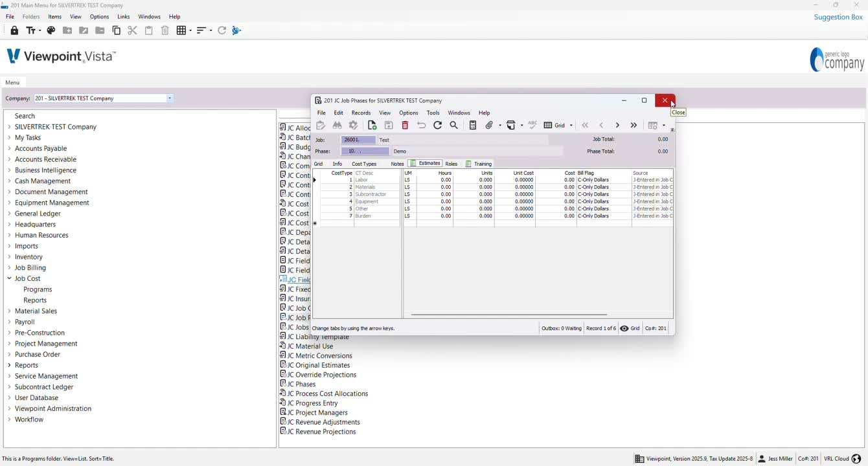Select the Subcontractor cost type row

tap(494, 194)
